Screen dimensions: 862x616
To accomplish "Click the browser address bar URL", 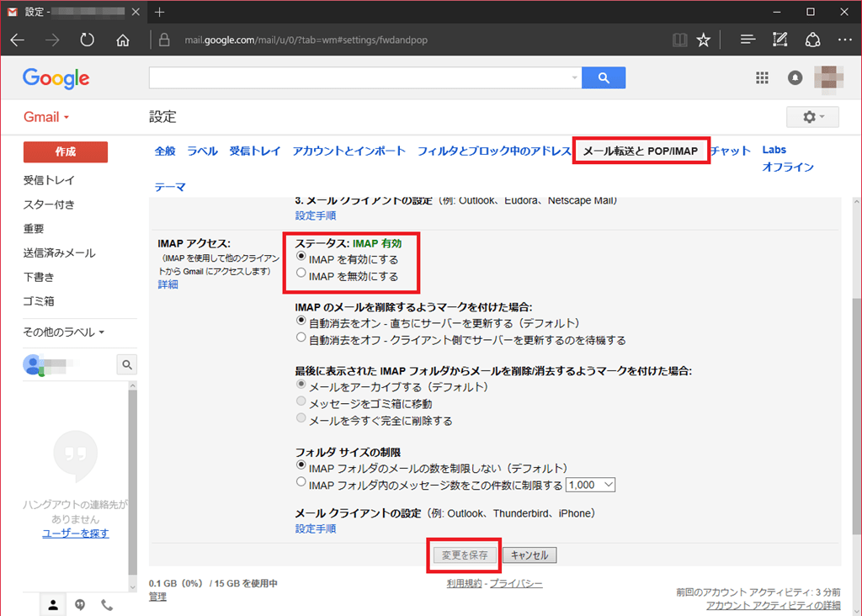I will pyautogui.click(x=306, y=40).
